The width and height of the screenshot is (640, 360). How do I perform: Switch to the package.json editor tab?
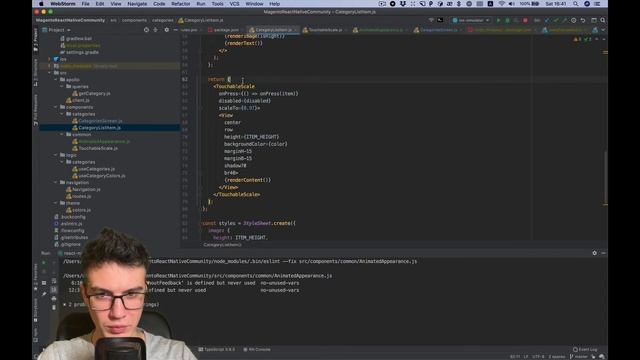(223, 30)
